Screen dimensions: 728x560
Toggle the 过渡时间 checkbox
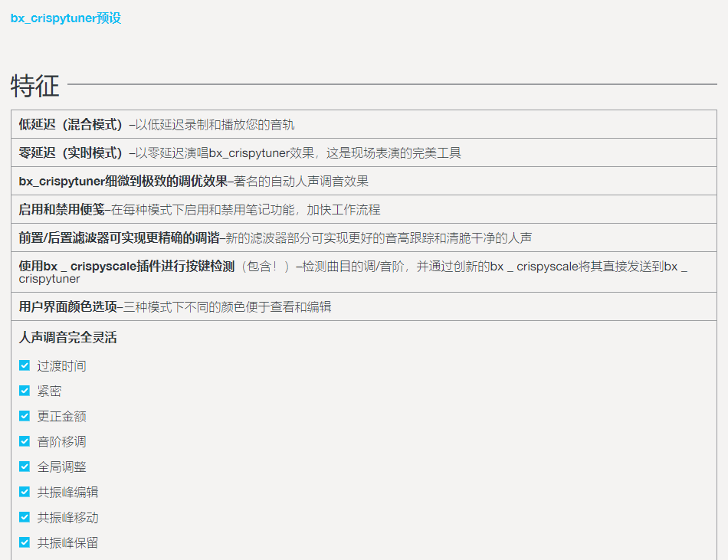coord(25,366)
